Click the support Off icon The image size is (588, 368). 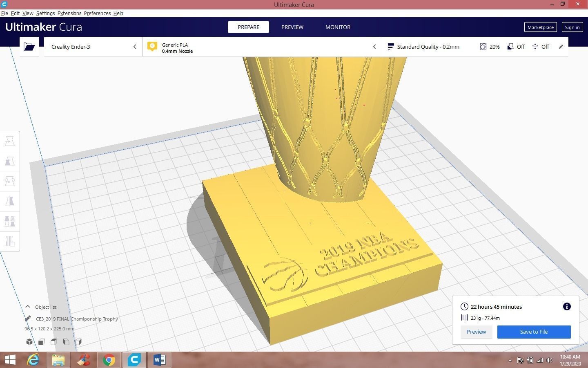tap(510, 47)
